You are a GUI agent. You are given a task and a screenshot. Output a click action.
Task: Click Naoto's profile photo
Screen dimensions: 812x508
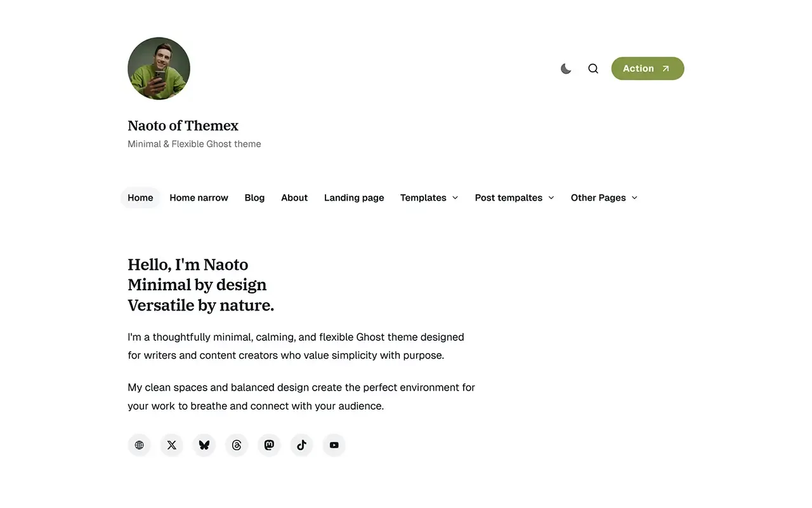click(x=159, y=68)
